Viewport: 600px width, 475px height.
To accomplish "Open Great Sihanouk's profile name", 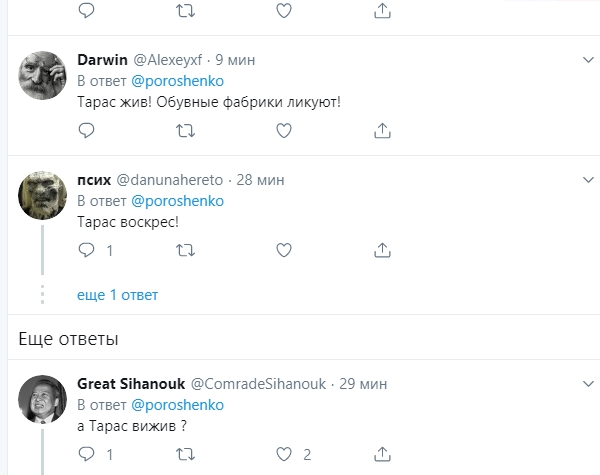I will [x=130, y=384].
